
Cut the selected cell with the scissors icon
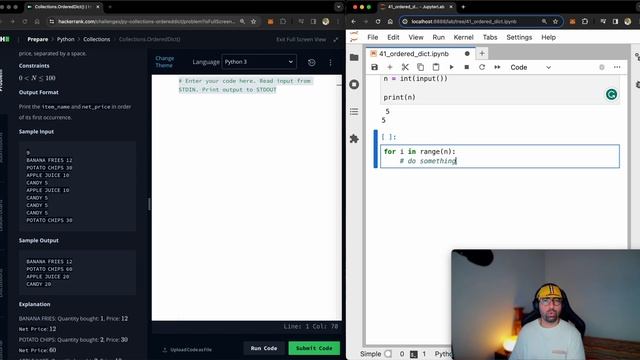pyautogui.click(x=405, y=67)
